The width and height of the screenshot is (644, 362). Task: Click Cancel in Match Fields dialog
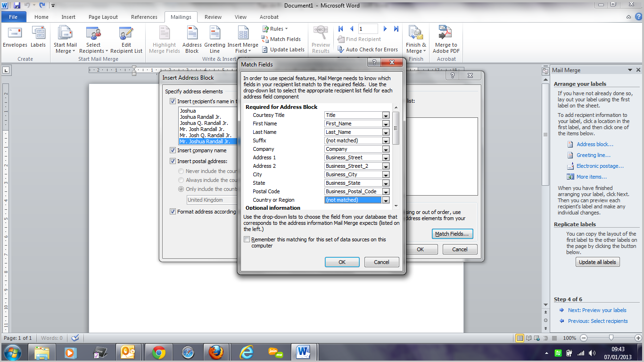point(382,262)
